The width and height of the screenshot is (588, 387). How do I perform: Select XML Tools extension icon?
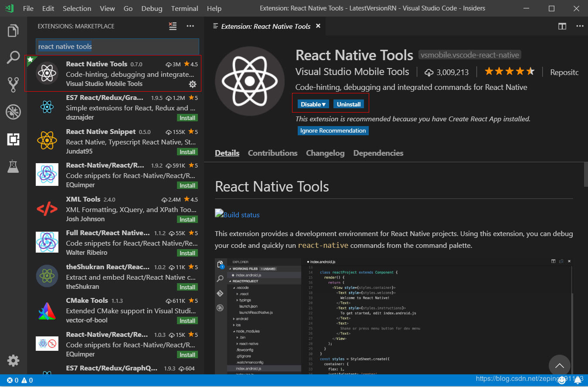47,209
